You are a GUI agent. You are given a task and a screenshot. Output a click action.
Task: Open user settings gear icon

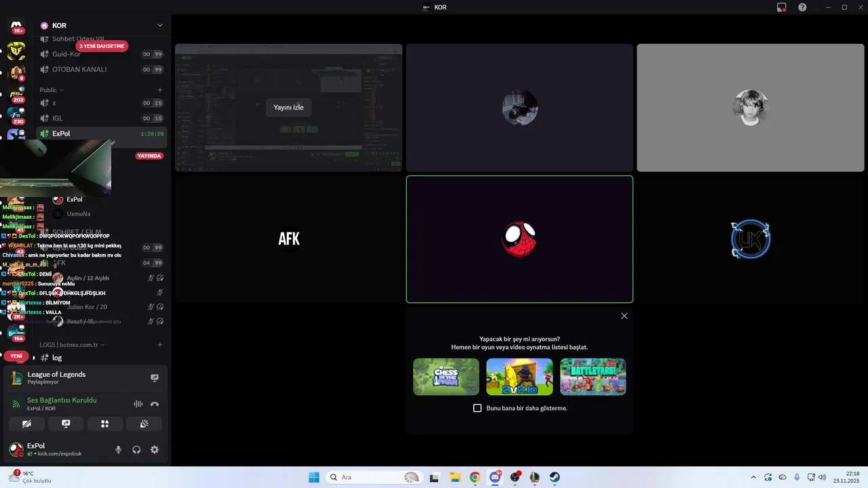pos(155,449)
